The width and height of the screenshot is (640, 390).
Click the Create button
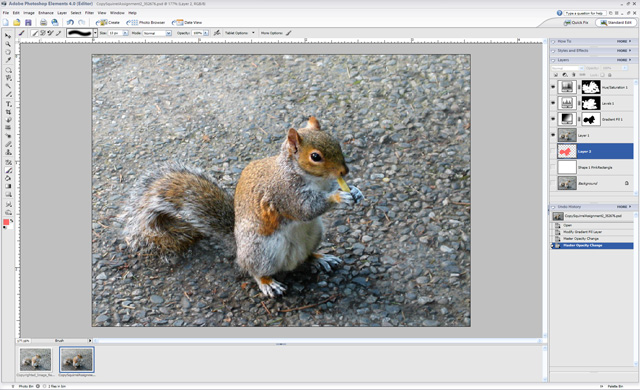coord(108,22)
